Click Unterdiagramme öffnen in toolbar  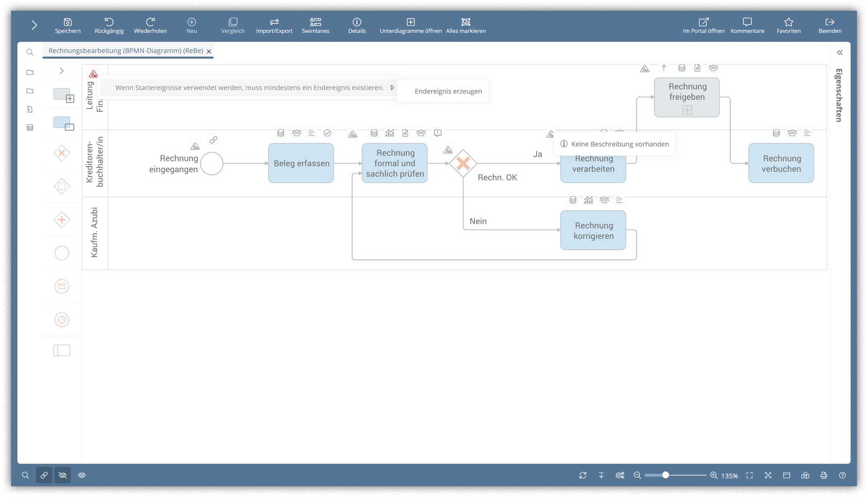tap(410, 26)
